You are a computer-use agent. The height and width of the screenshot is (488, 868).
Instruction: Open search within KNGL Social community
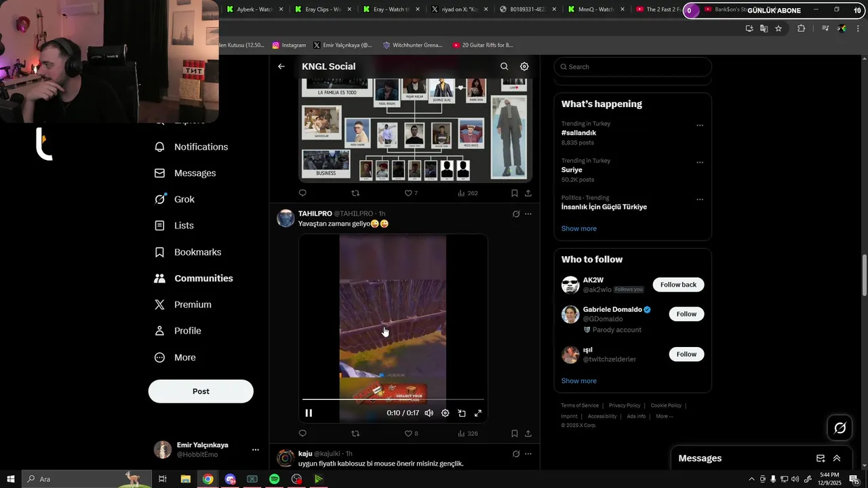(504, 66)
